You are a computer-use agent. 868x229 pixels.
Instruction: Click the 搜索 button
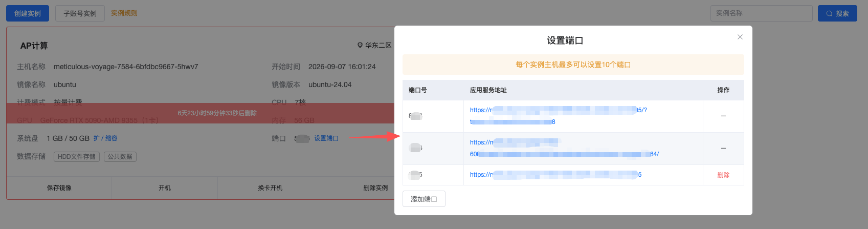click(x=837, y=13)
